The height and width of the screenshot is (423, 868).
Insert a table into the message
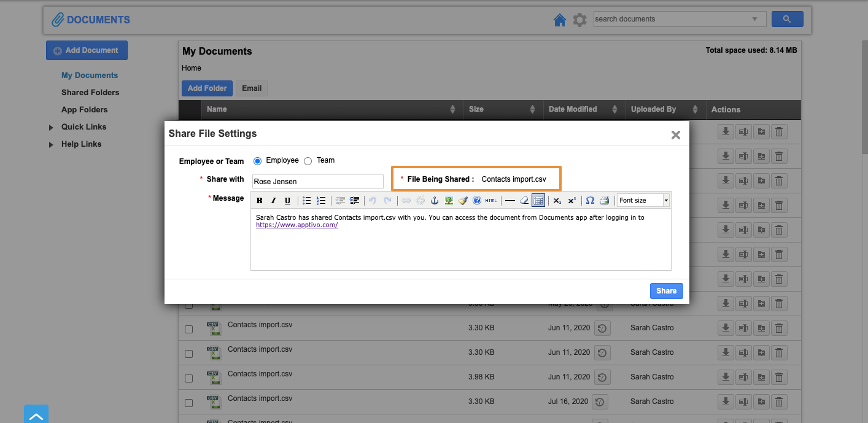click(538, 201)
